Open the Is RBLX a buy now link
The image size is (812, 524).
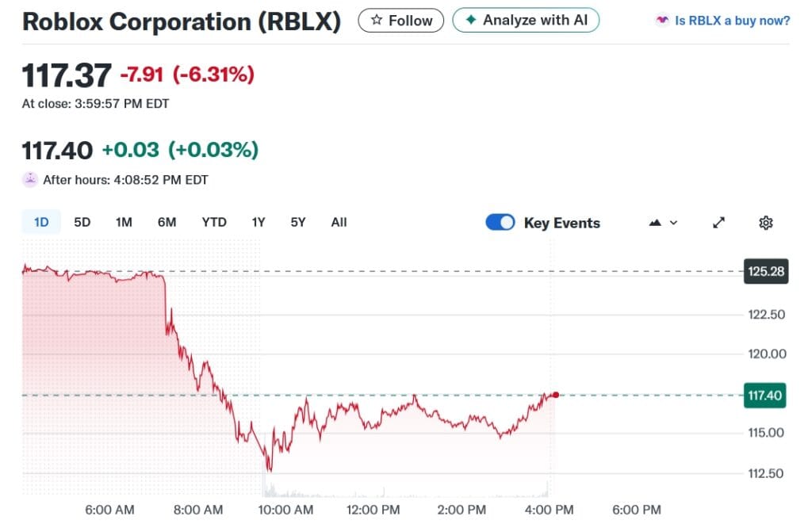coord(732,21)
